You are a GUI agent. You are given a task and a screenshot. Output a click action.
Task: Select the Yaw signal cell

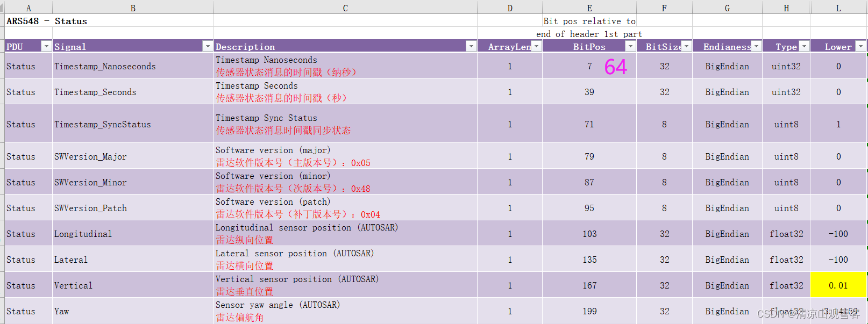(x=133, y=311)
